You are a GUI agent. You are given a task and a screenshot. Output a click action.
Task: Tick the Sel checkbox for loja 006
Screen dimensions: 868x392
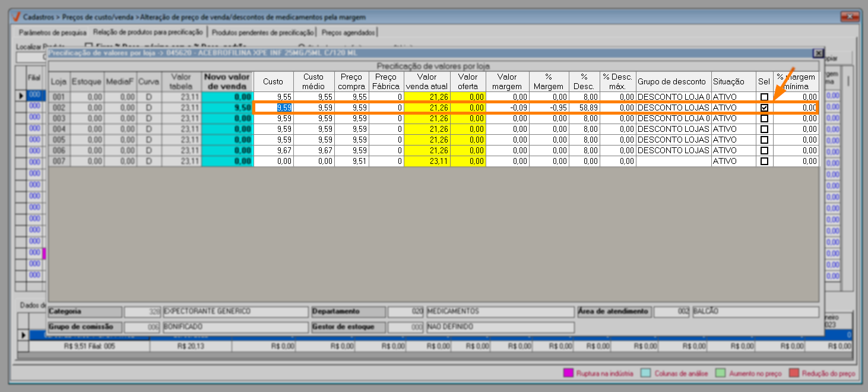[x=765, y=150]
